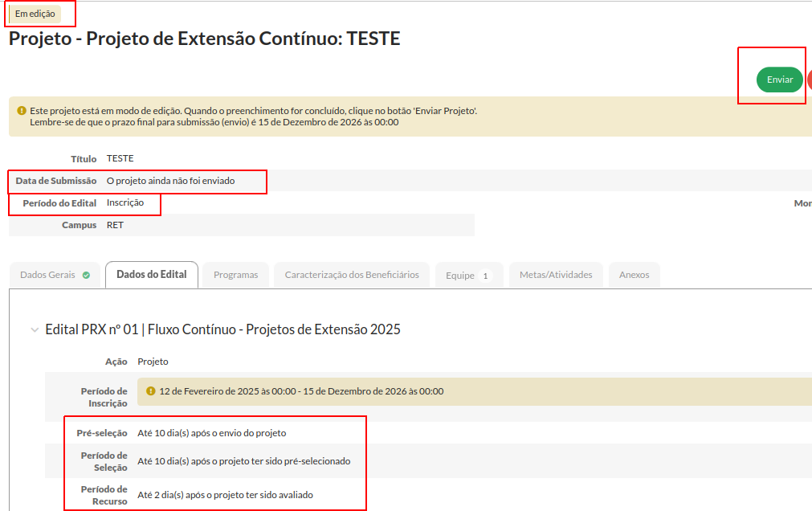Click the Pré-seleção deadline text
This screenshot has width=812, height=511.
(x=211, y=433)
